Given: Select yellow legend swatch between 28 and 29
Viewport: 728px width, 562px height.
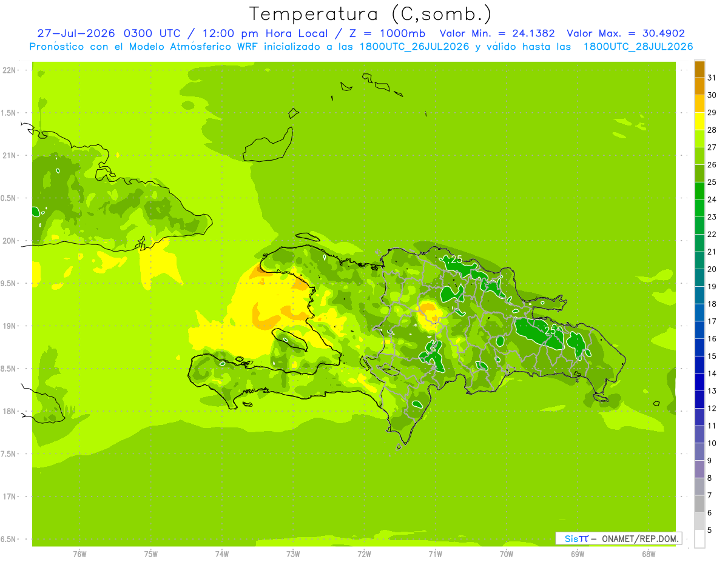Looking at the screenshot, I should coord(699,121).
